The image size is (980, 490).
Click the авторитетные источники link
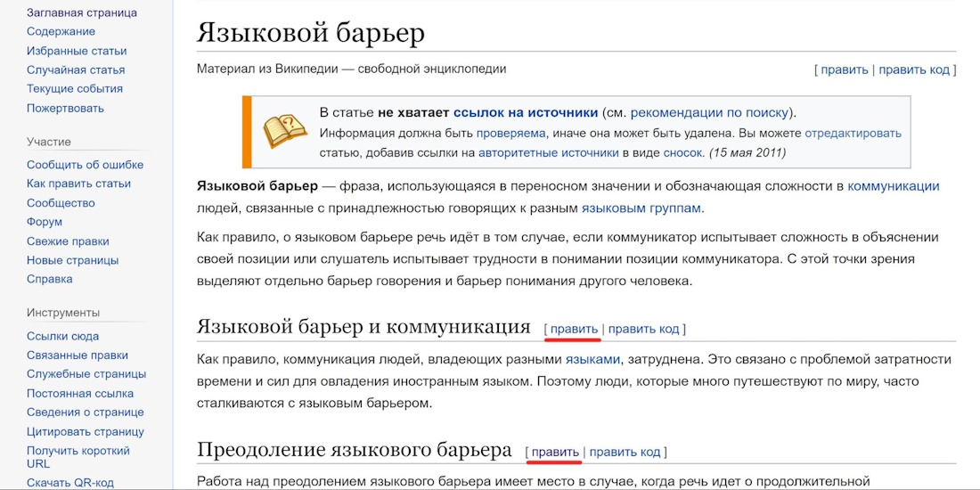(x=548, y=152)
